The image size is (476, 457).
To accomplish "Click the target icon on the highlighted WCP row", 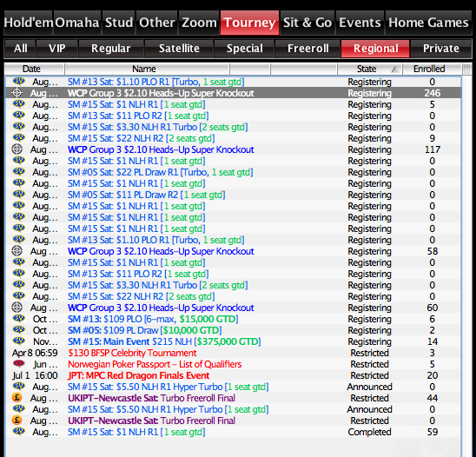I will pyautogui.click(x=17, y=93).
